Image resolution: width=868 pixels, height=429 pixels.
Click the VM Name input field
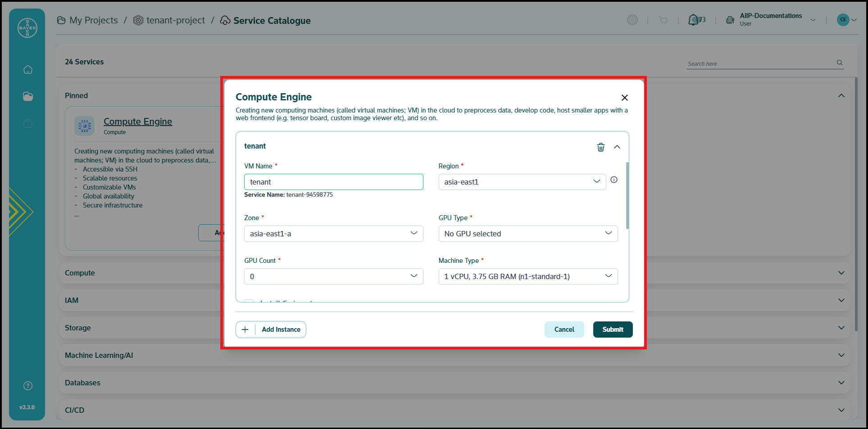point(333,182)
